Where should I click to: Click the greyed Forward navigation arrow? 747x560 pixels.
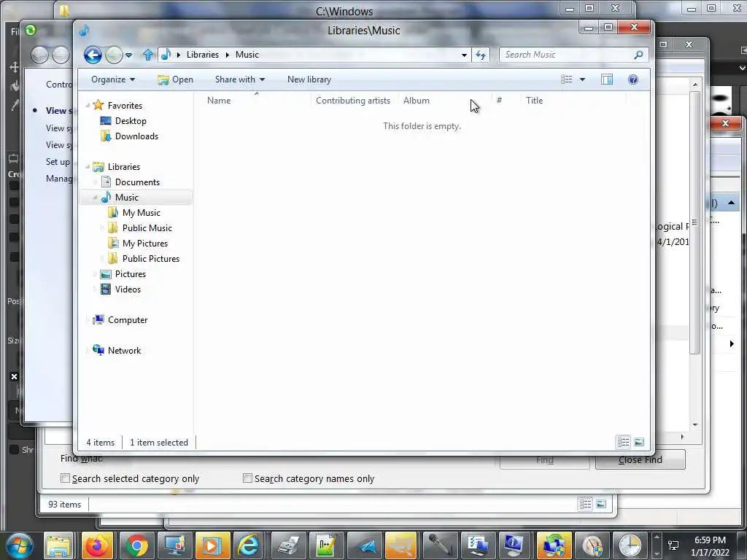point(113,55)
